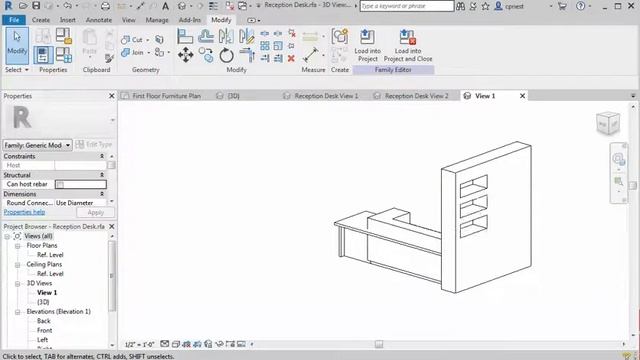This screenshot has width=640, height=360.
Task: Open Autodesk App Store cart icon
Action: click(x=562, y=6)
